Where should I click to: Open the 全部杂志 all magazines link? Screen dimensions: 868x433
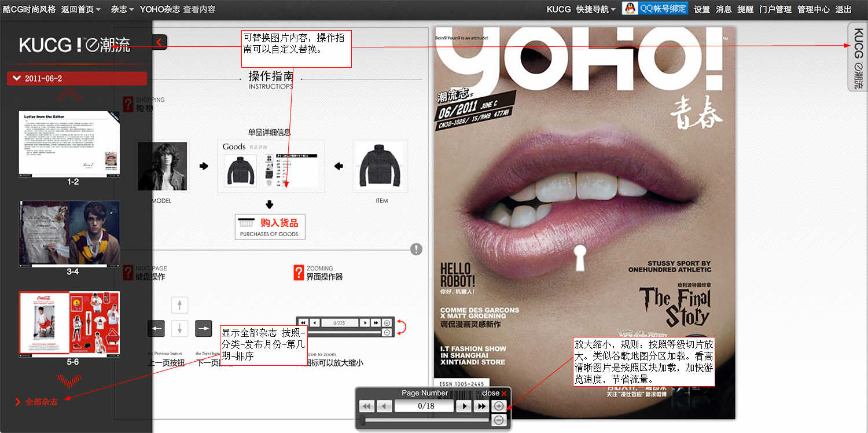point(37,402)
